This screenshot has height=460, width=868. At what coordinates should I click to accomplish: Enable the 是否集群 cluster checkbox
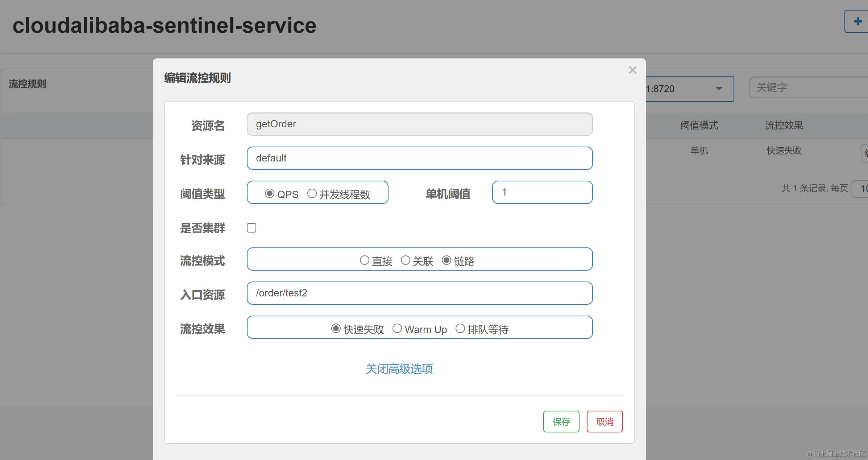click(x=252, y=228)
